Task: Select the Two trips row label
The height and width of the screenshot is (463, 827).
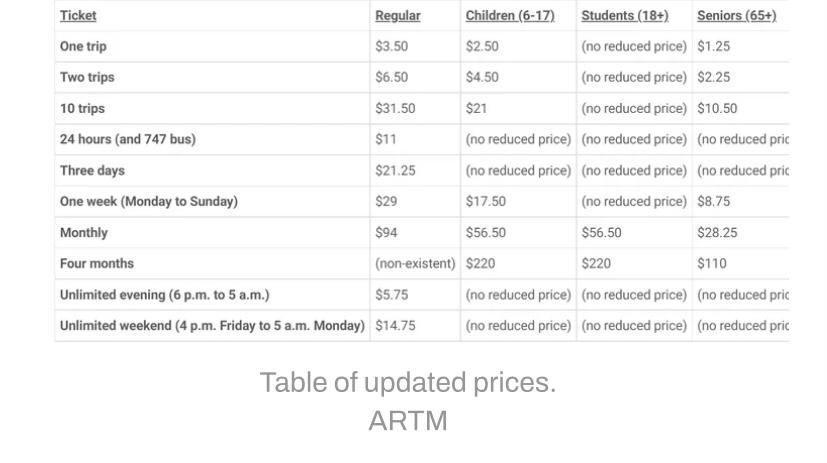Action: (x=87, y=78)
